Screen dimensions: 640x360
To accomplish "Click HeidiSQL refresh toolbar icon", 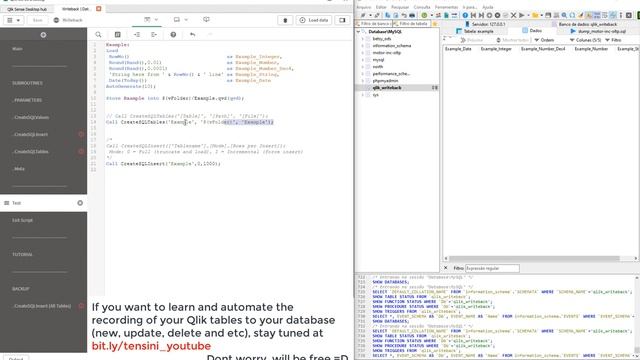I will (x=424, y=15).
